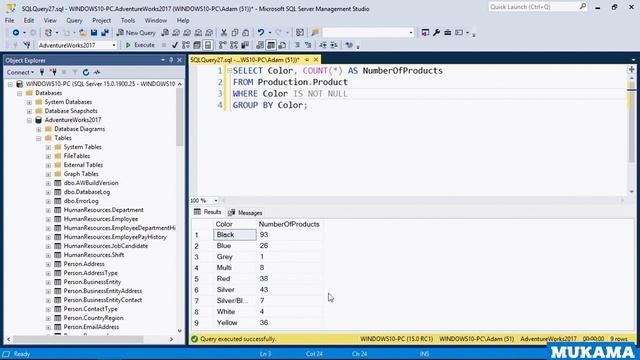Close the Object Explorer panel
This screenshot has height=360, width=640.
[180, 60]
